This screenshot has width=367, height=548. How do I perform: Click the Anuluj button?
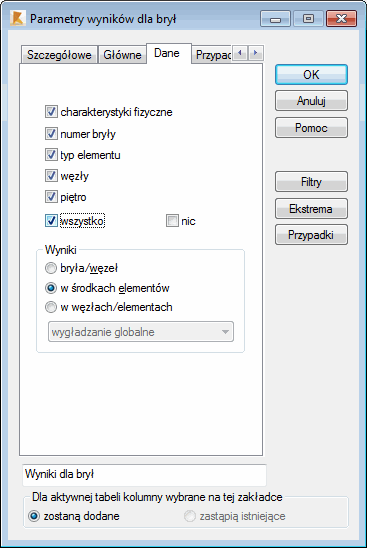(x=311, y=101)
